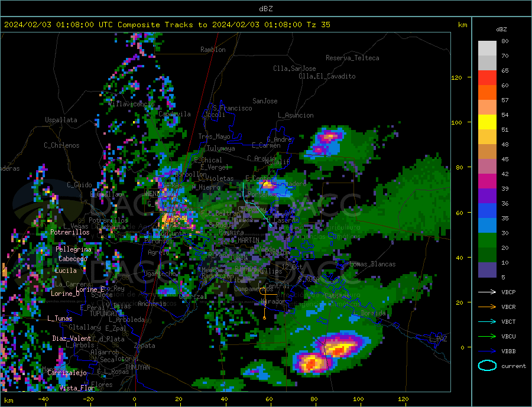Click the Ramblon place label
This screenshot has height=407, width=532.
(213, 50)
